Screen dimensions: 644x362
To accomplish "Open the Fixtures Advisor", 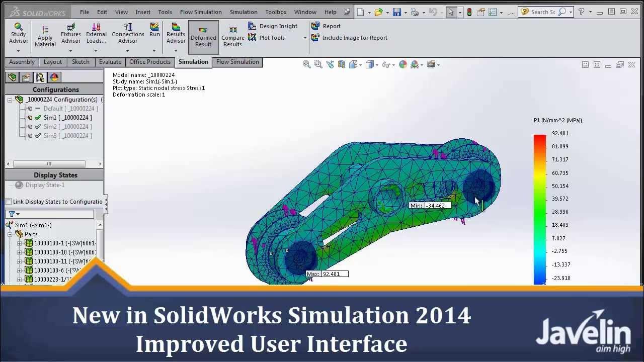I will pos(70,33).
